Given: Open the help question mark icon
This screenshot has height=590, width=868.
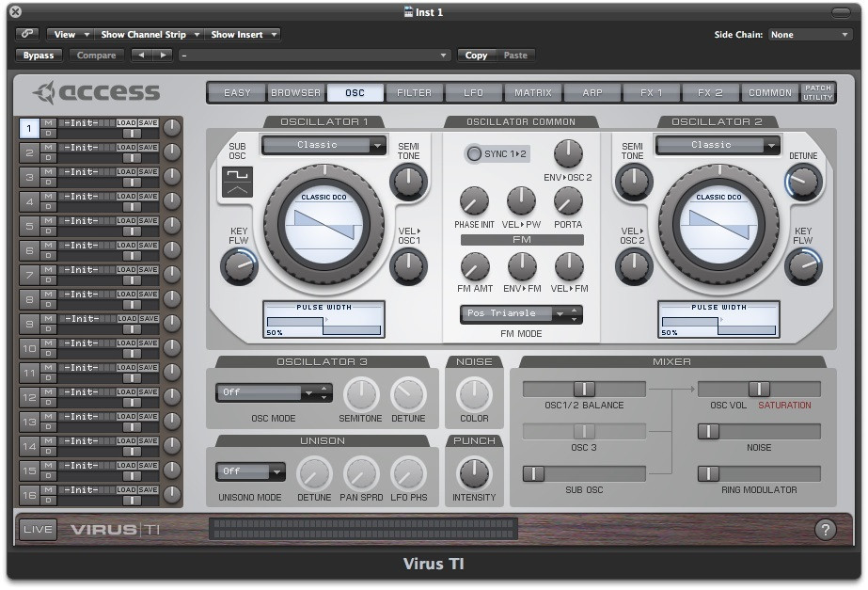Looking at the screenshot, I should pyautogui.click(x=825, y=530).
